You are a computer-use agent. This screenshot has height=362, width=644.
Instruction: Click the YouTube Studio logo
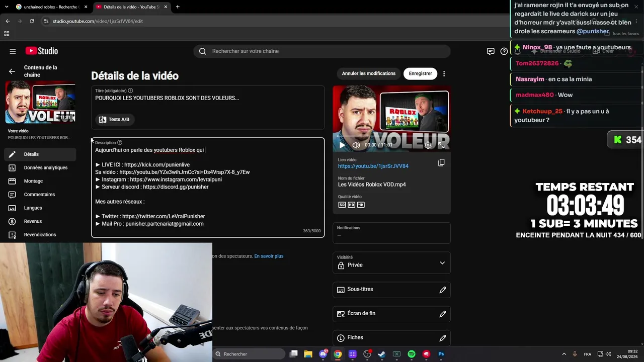(x=42, y=51)
